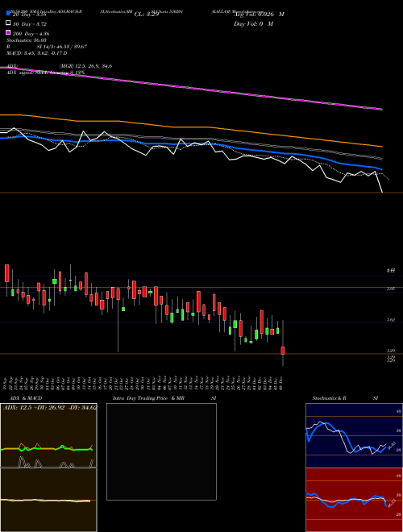This screenshot has width=403, height=532.
Task: Click the 'Stochastics: 36.03' readout
Action: click(27, 40)
